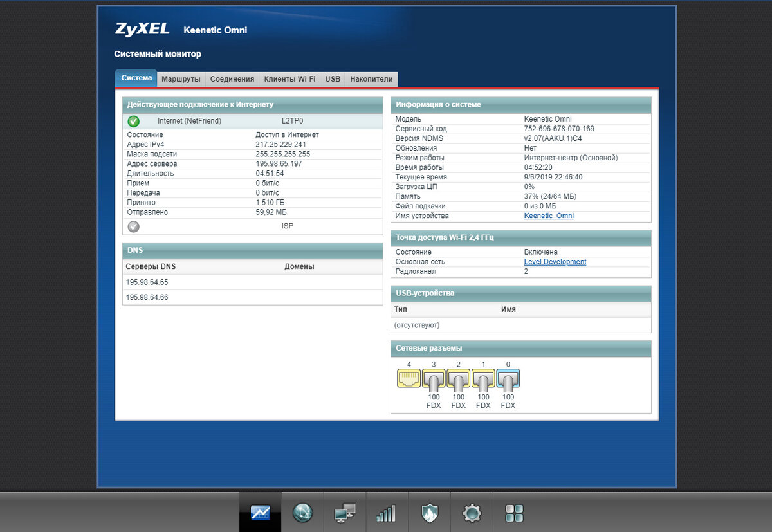
Task: Click network port 1 icon
Action: click(x=483, y=379)
